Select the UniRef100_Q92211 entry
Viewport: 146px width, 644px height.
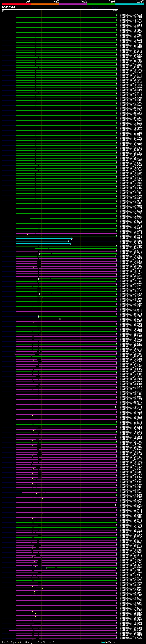pyautogui.click(x=131, y=311)
